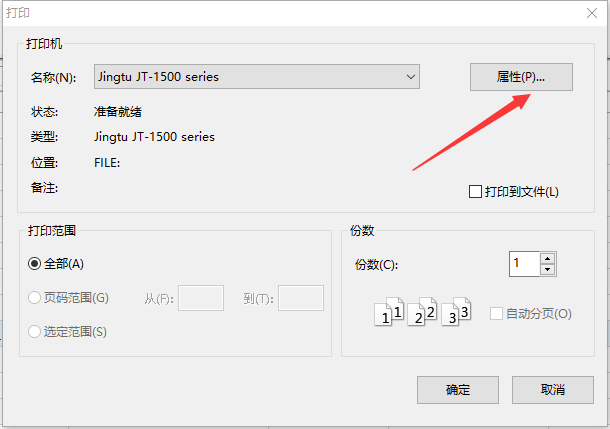Increase copies with the up spinner arrow
610x429 pixels.
(547, 258)
